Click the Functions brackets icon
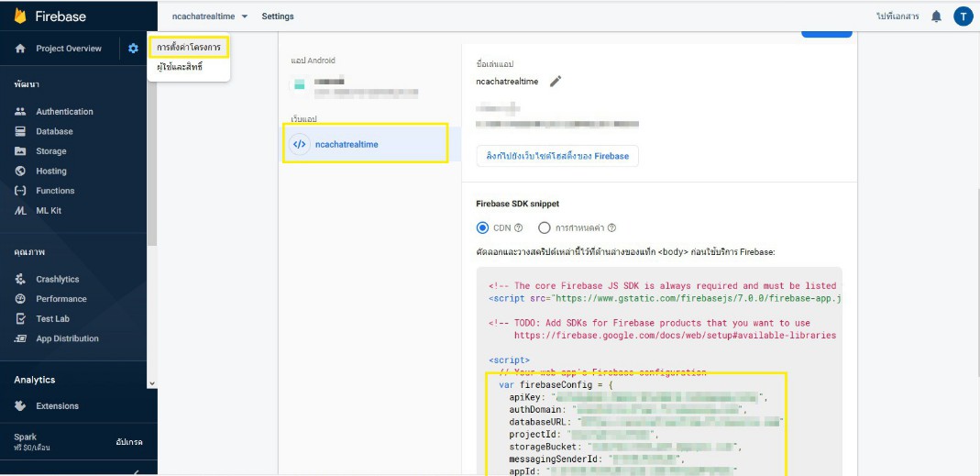This screenshot has height=476, width=980. click(20, 191)
